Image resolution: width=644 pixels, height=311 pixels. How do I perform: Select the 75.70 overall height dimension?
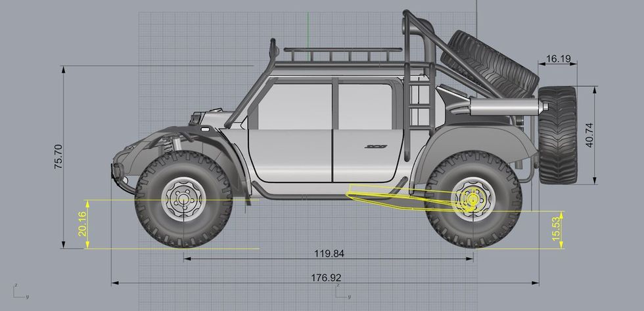(58, 157)
